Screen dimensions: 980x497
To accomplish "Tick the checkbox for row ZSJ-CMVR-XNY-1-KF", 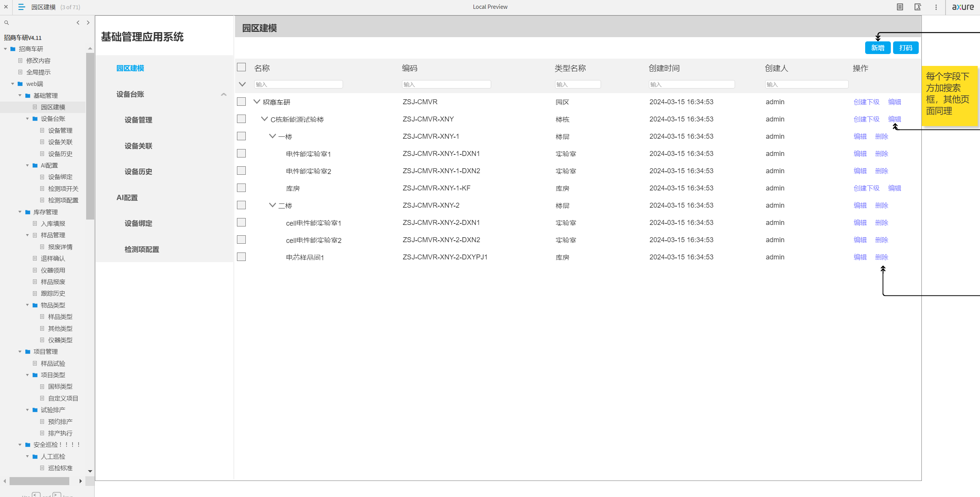I will coord(241,188).
